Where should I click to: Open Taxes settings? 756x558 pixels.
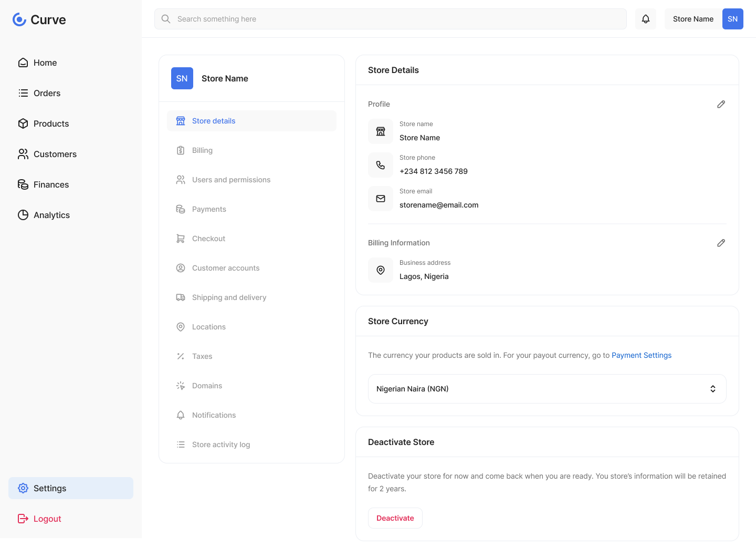coord(251,356)
